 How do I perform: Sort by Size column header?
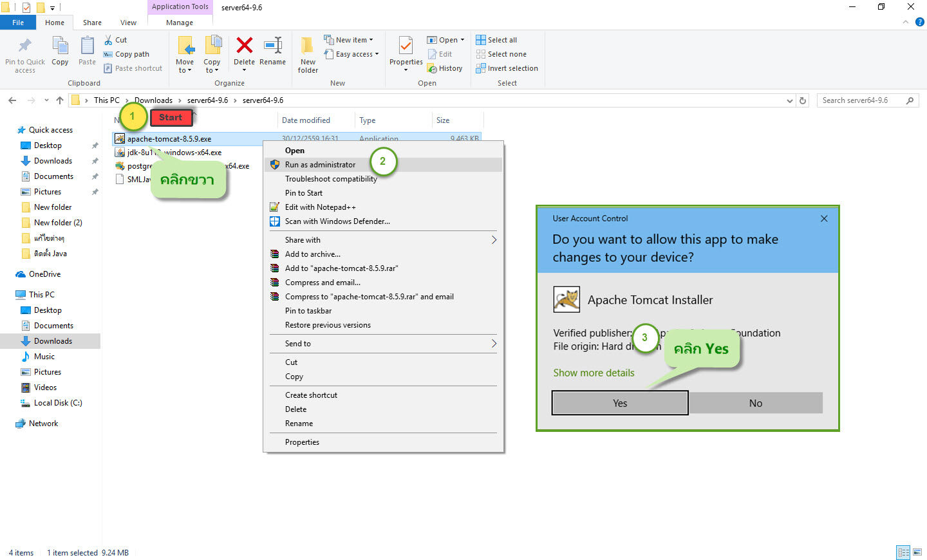pyautogui.click(x=443, y=120)
